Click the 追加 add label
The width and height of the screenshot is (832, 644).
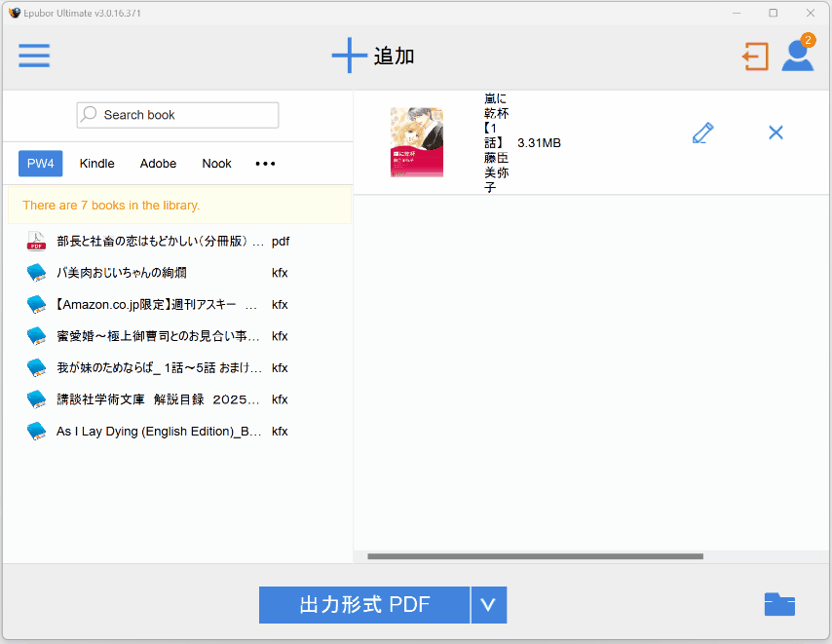coord(394,56)
